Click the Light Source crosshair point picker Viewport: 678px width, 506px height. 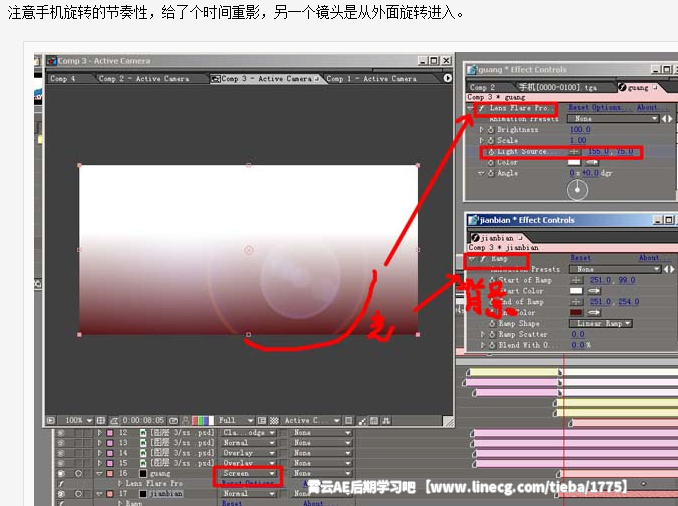click(574, 151)
